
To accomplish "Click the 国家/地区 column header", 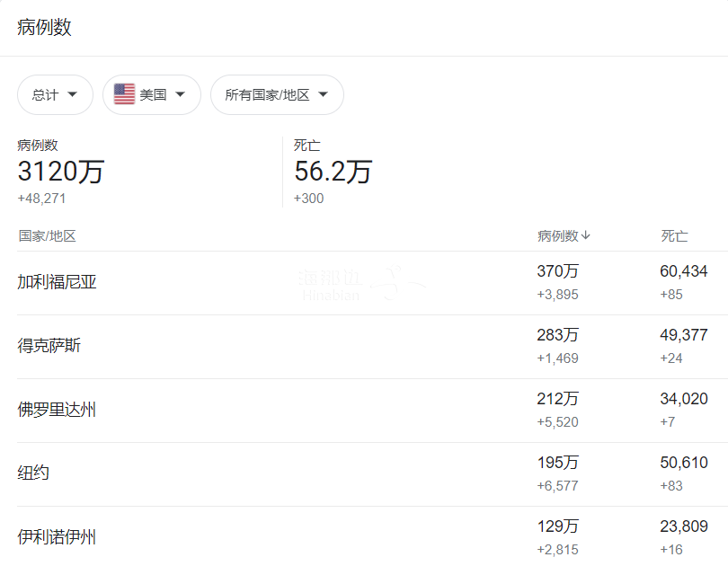I will pyautogui.click(x=47, y=236).
